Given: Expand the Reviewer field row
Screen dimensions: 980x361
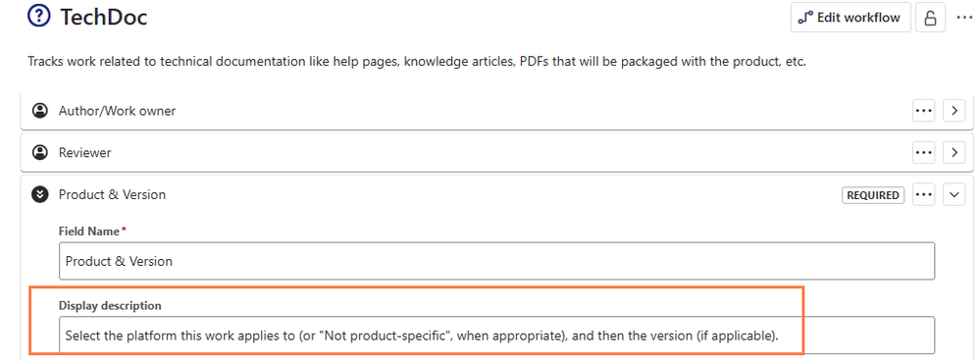Looking at the screenshot, I should 954,152.
